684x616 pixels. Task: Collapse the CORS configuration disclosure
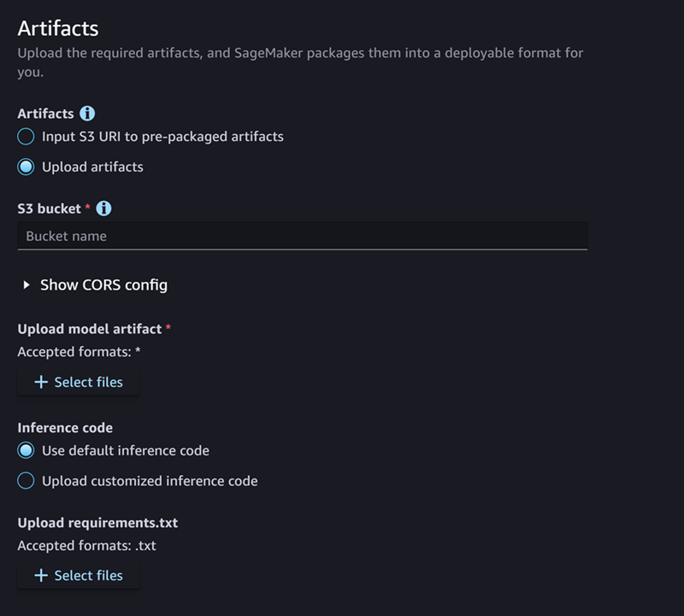coord(103,285)
